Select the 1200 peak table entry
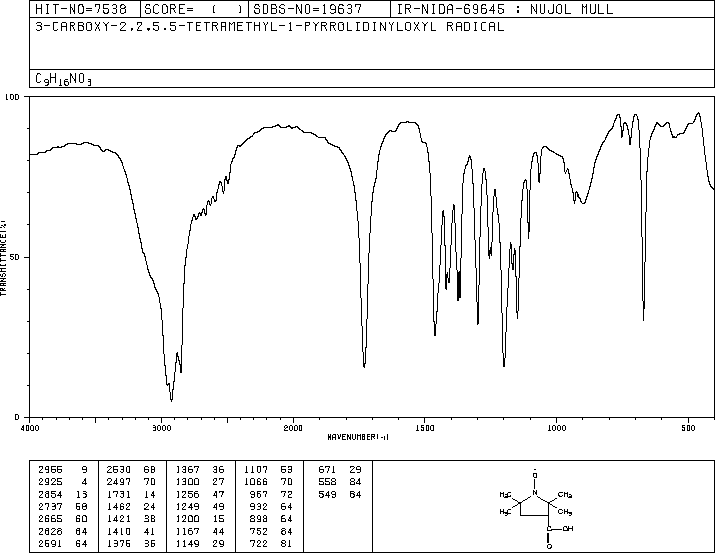 tap(200, 519)
